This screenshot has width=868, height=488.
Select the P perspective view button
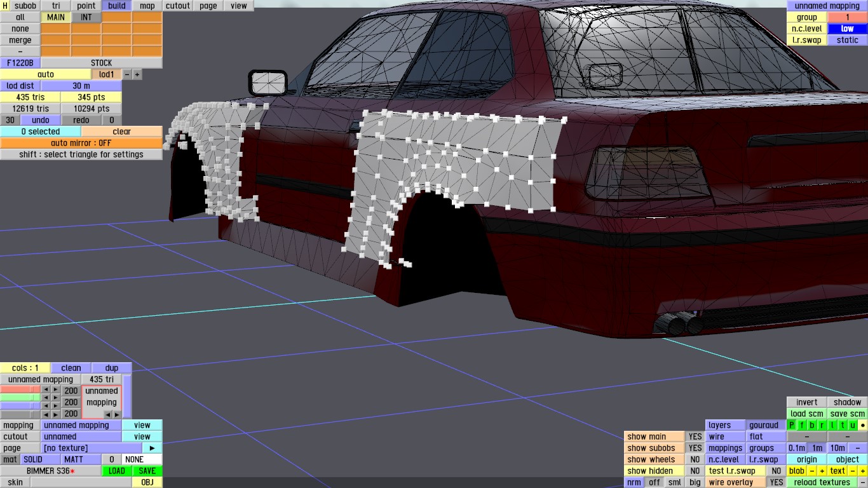[792, 425]
